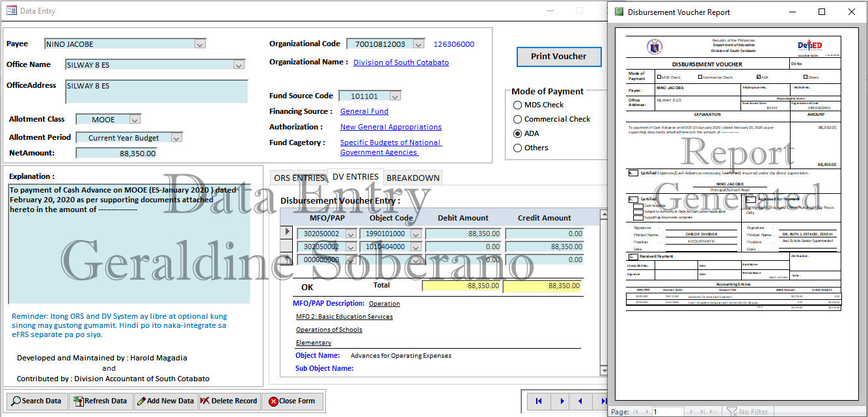Click inside the Explanation text box
The height and width of the screenshot is (417, 868).
(x=129, y=244)
